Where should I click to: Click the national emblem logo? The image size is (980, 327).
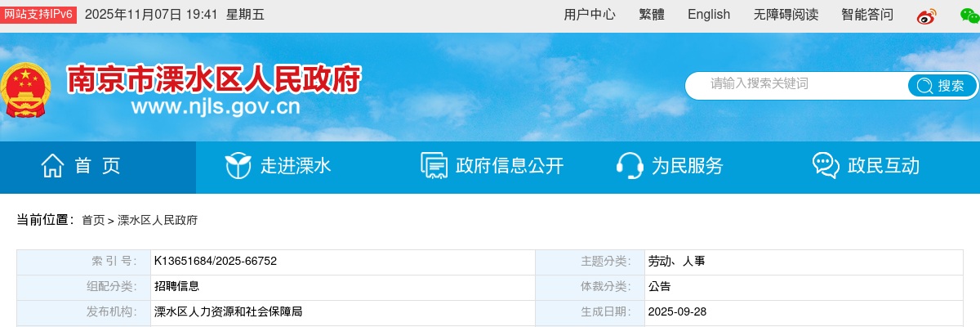coord(24,90)
